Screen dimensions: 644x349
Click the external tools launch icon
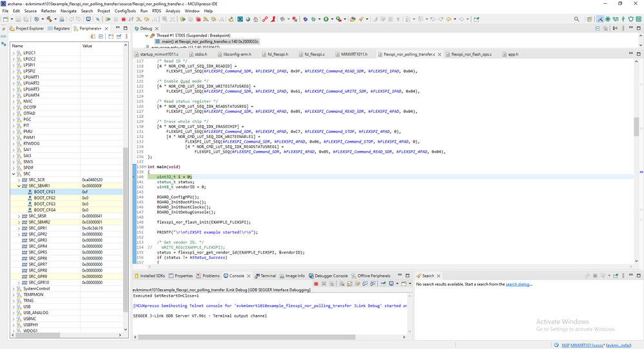point(338,19)
